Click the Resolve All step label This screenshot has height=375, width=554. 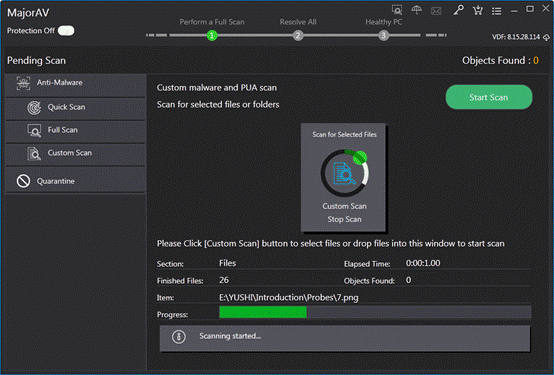(x=298, y=22)
